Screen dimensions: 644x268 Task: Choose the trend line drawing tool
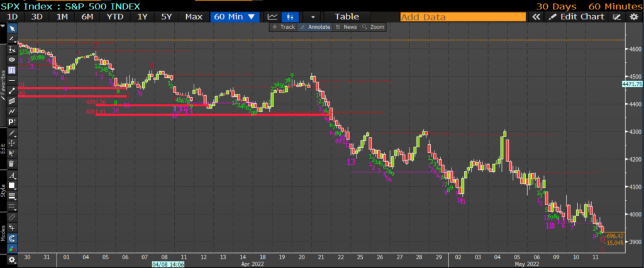pyautogui.click(x=12, y=38)
